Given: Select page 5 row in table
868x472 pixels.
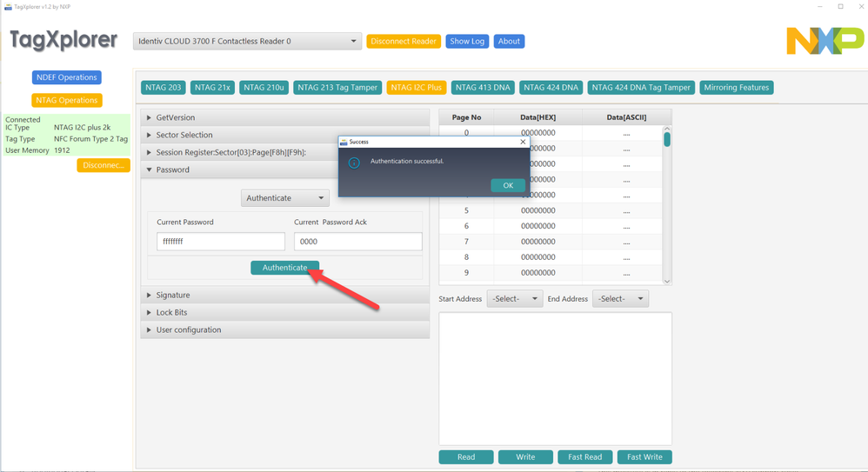Looking at the screenshot, I should tap(551, 210).
